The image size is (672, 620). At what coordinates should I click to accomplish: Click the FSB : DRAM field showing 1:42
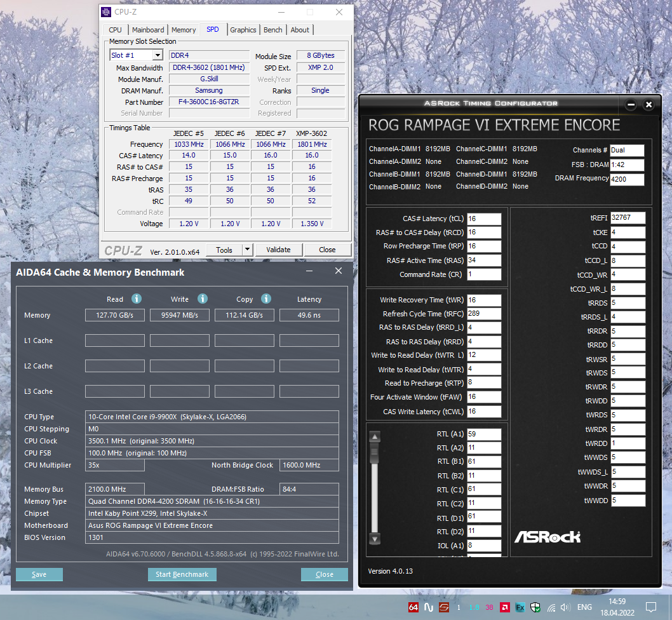pyautogui.click(x=627, y=165)
